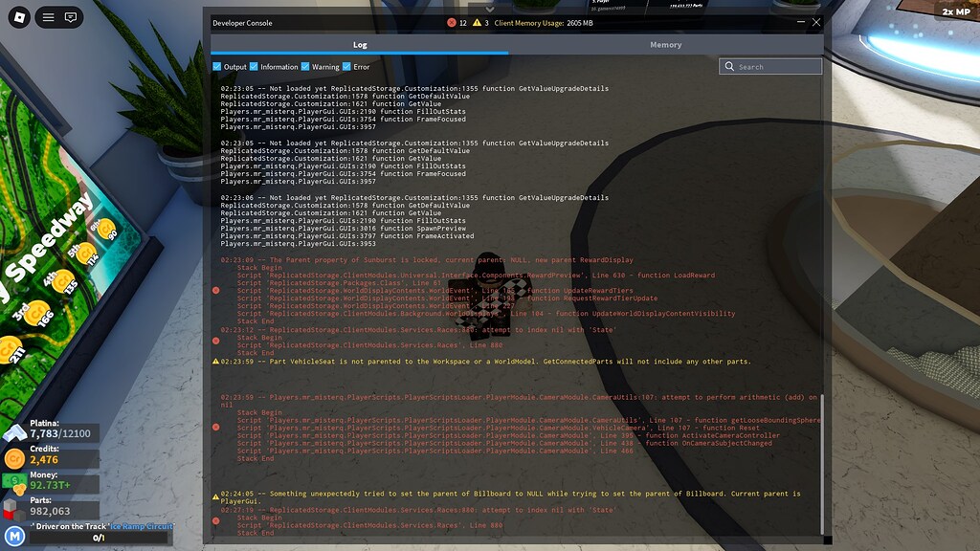The image size is (980, 551).
Task: Click the Platina 7,783/12100 value
Action: (60, 433)
